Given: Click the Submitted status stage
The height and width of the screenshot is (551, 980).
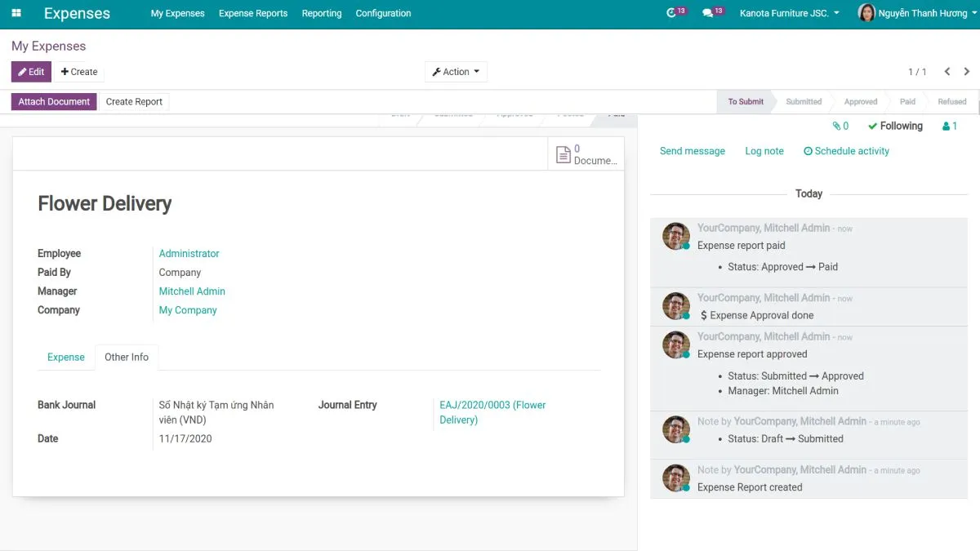Looking at the screenshot, I should pyautogui.click(x=804, y=101).
